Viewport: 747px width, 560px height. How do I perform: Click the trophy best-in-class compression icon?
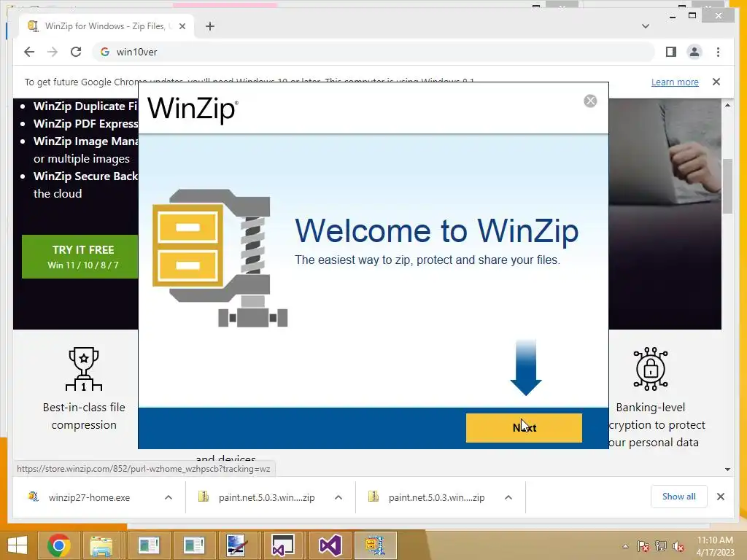point(84,369)
